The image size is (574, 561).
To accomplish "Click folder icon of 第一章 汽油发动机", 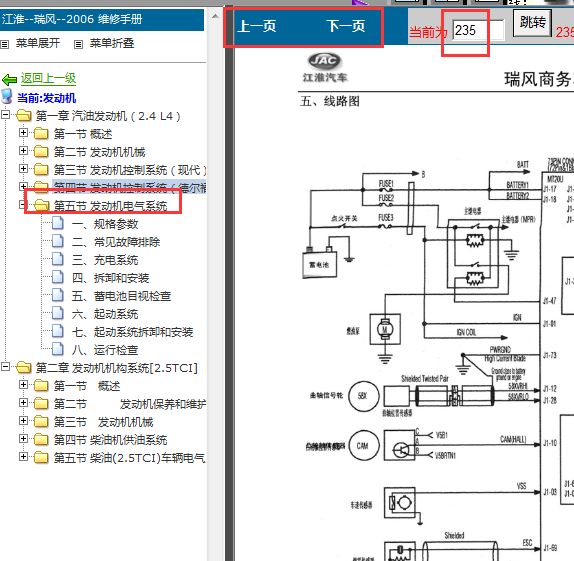I will point(24,115).
